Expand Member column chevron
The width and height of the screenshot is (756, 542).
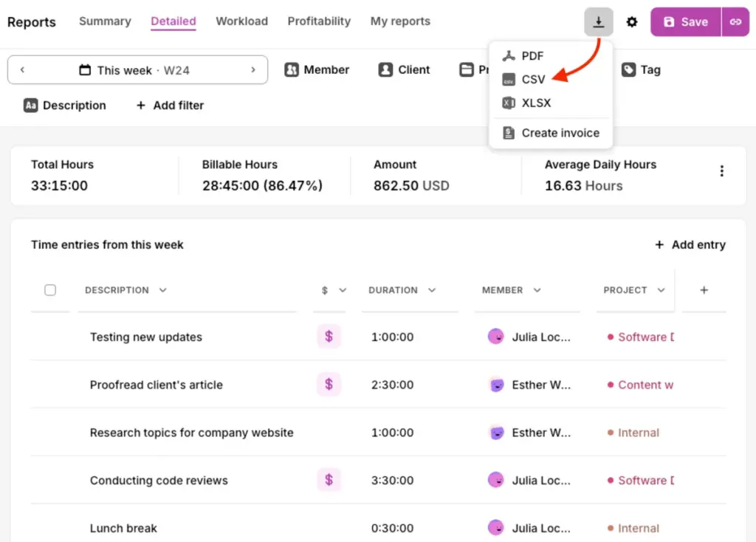point(537,289)
